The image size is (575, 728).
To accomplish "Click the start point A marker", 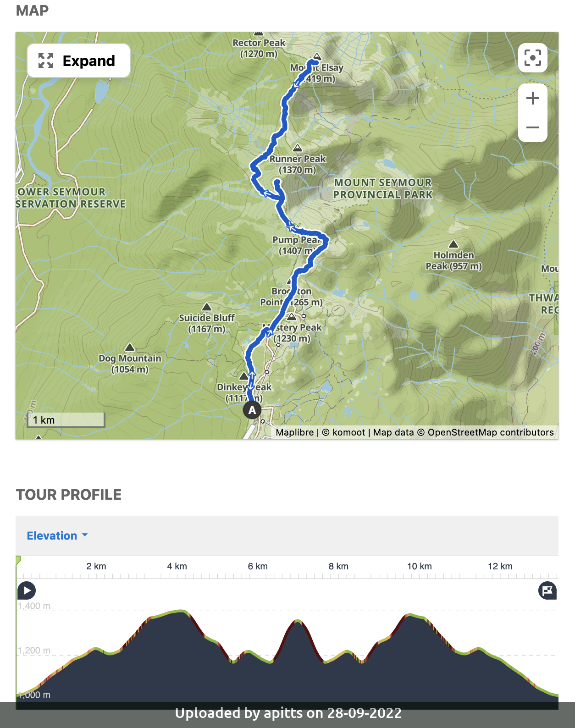I will 252,410.
